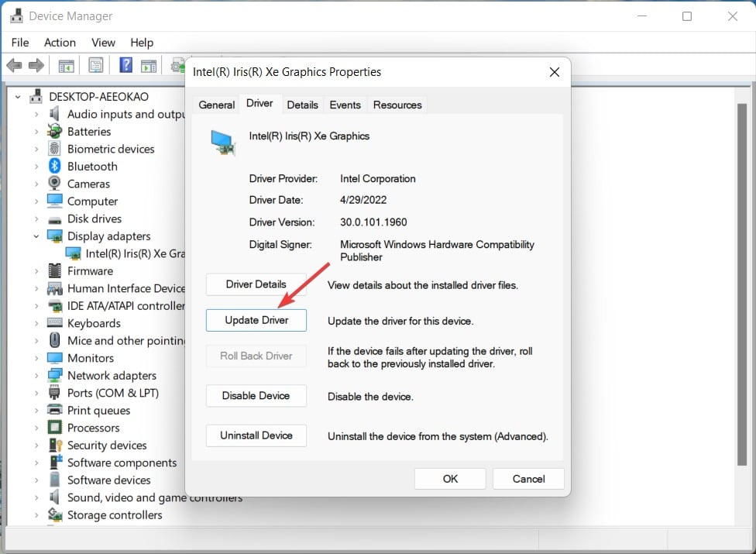Click the Display adapters icon

click(x=54, y=236)
